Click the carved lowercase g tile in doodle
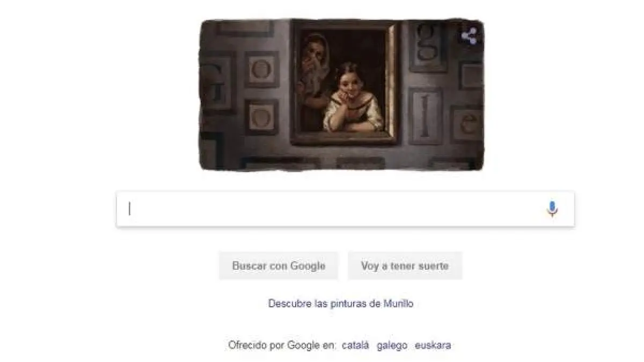The image size is (644, 362). (x=428, y=45)
